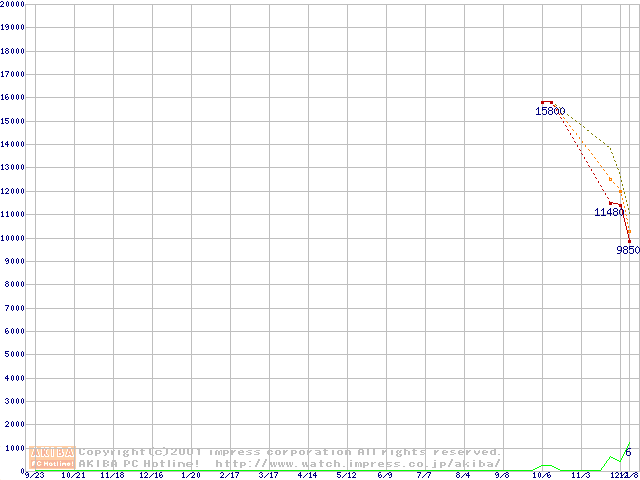Click the 20000 y-axis label

[x=13, y=4]
